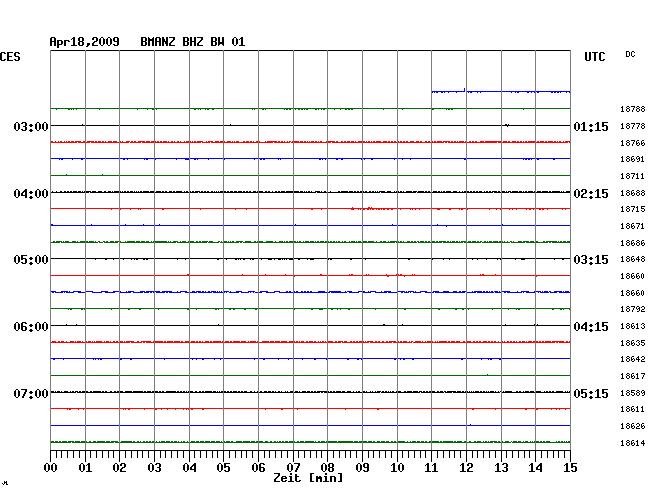Click the minute axis label '12'
Image resolution: width=650 pixels, height=494 pixels.
466,468
